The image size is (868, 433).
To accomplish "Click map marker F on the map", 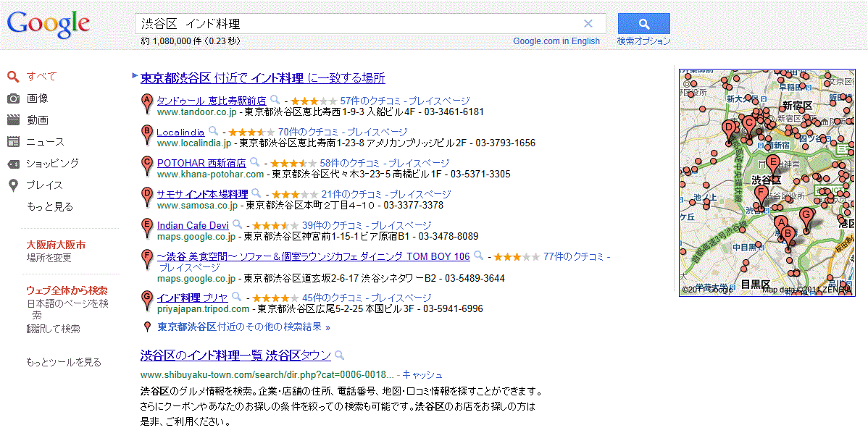I will (761, 198).
